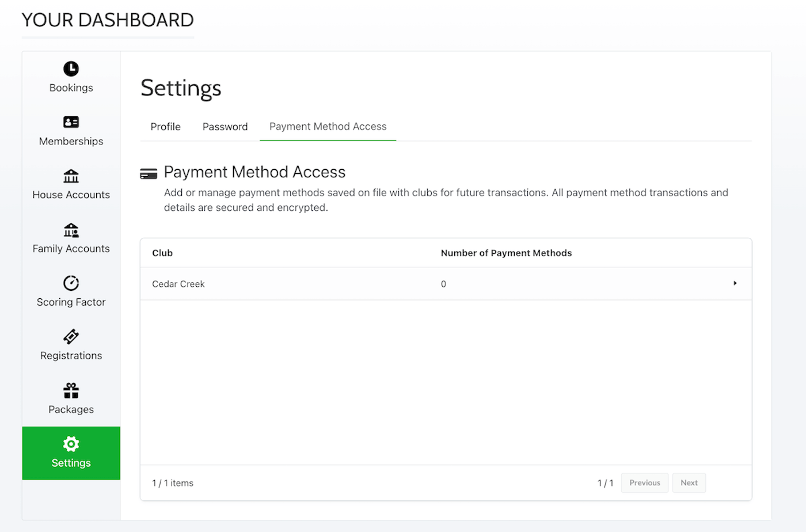
Task: Switch to the Profile tab
Action: click(x=165, y=127)
